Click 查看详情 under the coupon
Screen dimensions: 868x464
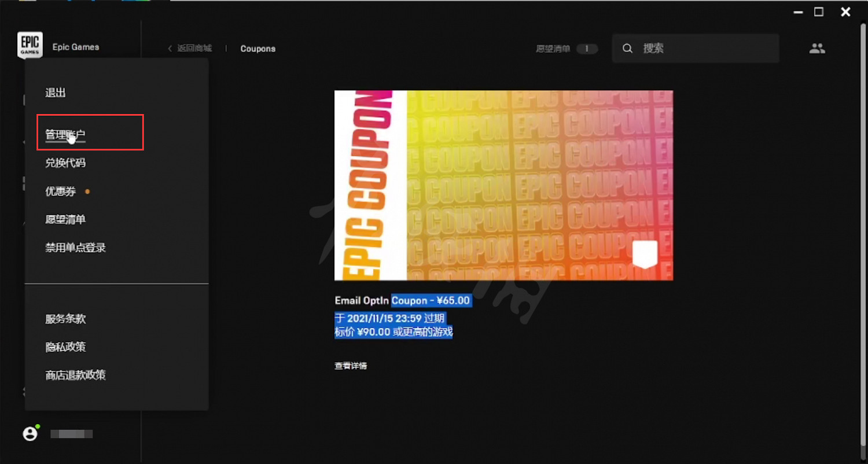pos(351,366)
